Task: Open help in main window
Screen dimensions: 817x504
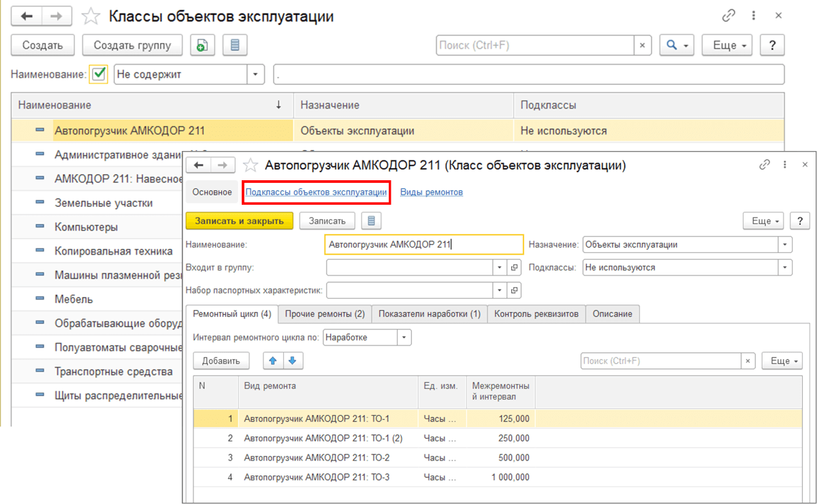Action: (x=772, y=46)
